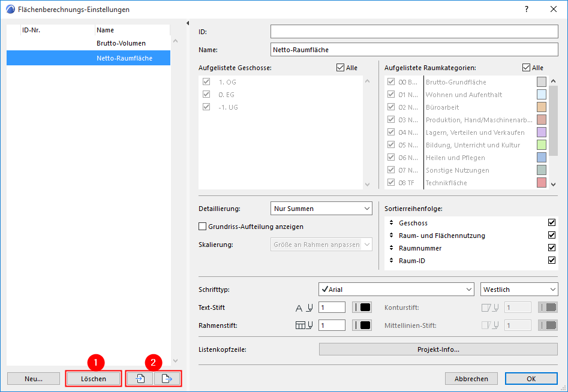Click the ID input field
Screen dimensions: 568x392
coord(414,32)
